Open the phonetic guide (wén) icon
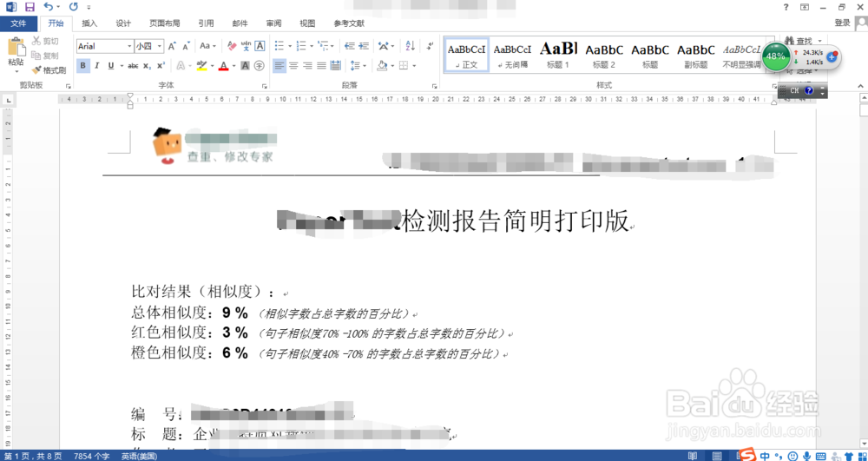This screenshot has height=461, width=868. [x=247, y=46]
